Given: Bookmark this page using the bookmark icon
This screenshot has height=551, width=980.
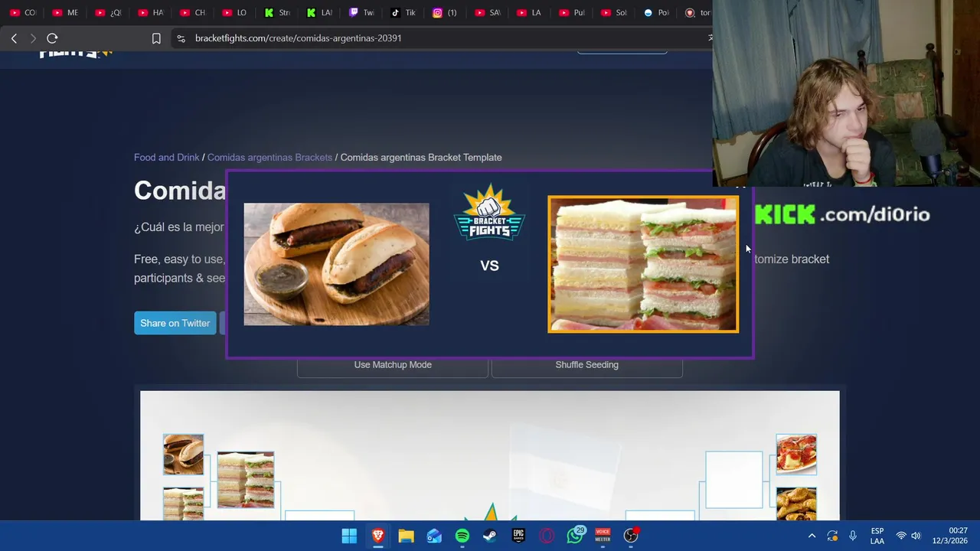Looking at the screenshot, I should (156, 38).
